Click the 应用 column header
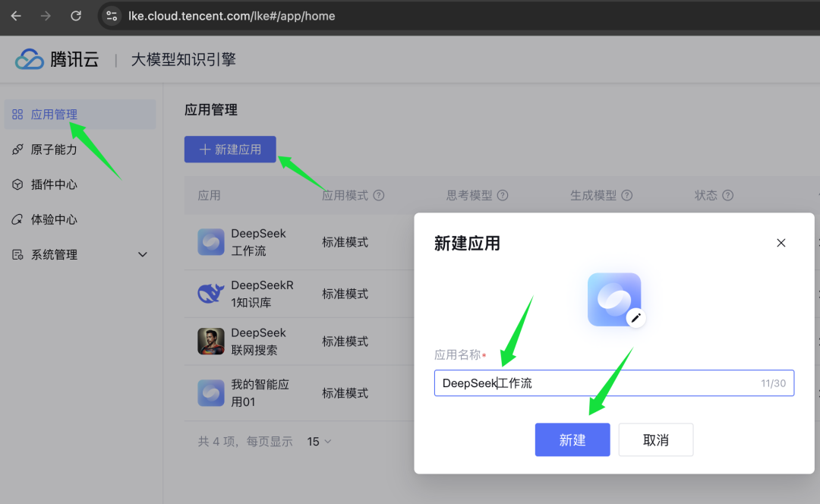Viewport: 820px width, 504px height. click(210, 195)
